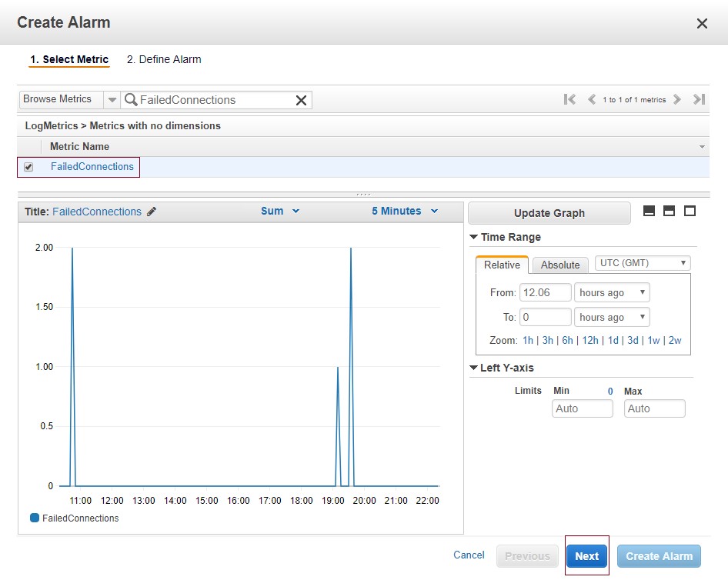Viewport: 728px width, 580px height.
Task: Select the split graph pane layout icon
Action: (x=669, y=211)
